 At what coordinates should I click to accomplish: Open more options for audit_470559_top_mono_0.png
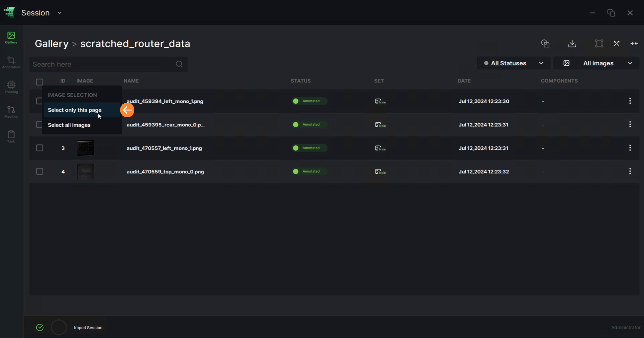630,172
